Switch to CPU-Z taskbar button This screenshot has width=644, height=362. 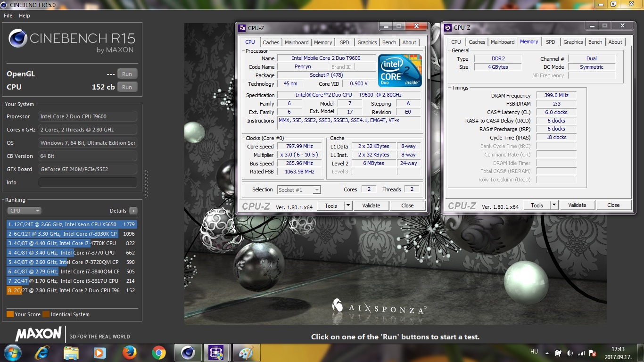pos(216,353)
